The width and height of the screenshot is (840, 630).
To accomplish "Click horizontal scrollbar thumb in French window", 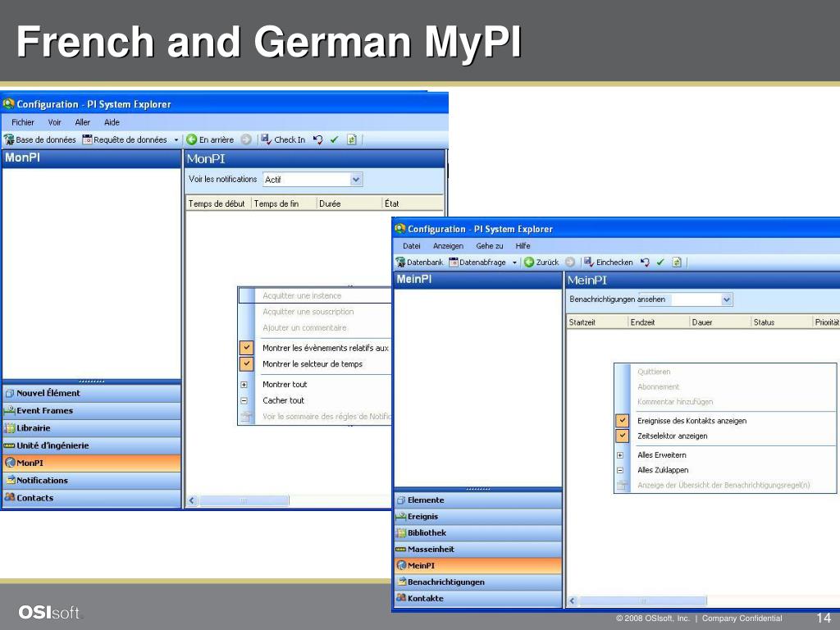I will pyautogui.click(x=244, y=501).
